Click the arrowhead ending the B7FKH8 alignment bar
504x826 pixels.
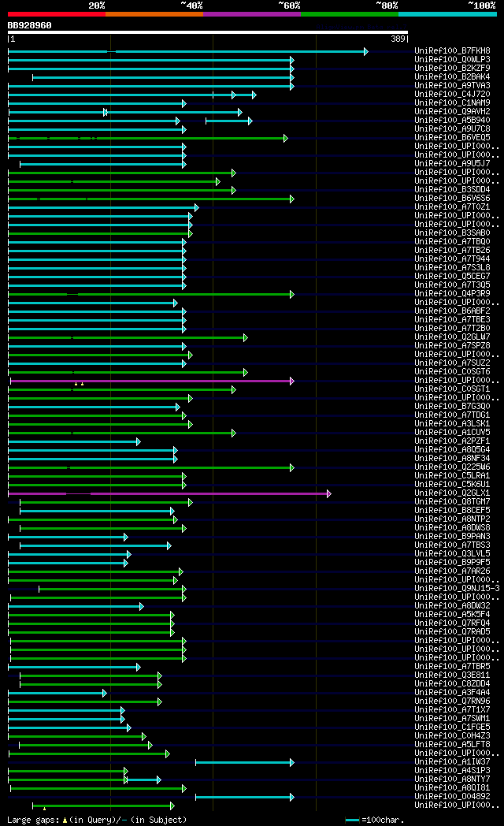pyautogui.click(x=366, y=52)
